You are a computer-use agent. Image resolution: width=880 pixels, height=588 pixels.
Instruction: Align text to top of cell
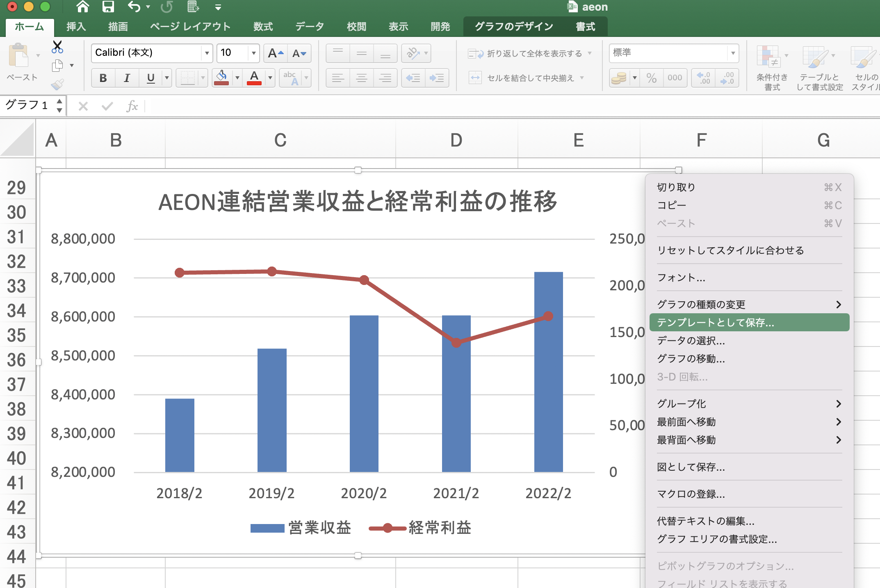pos(338,53)
